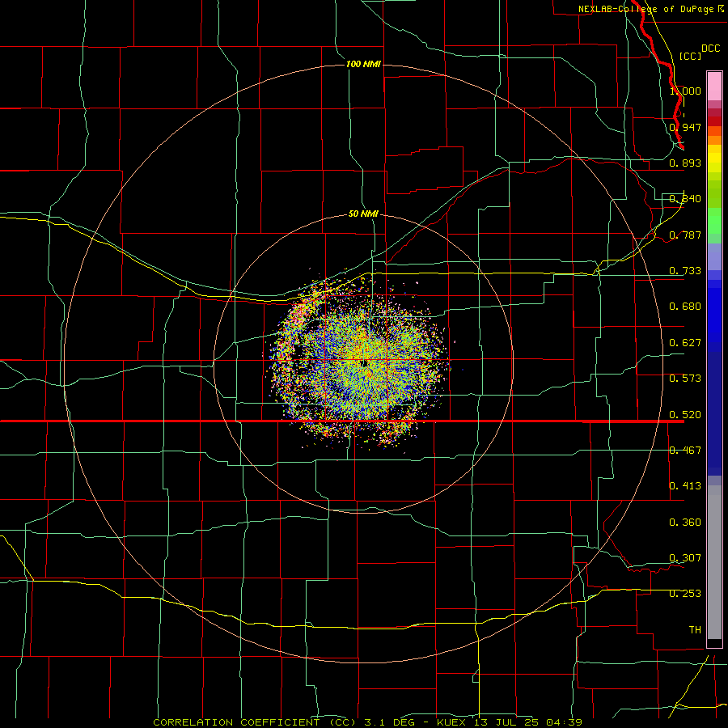Image resolution: width=728 pixels, height=728 pixels.
Task: Click the 0.733 legend value
Action: pos(685,271)
